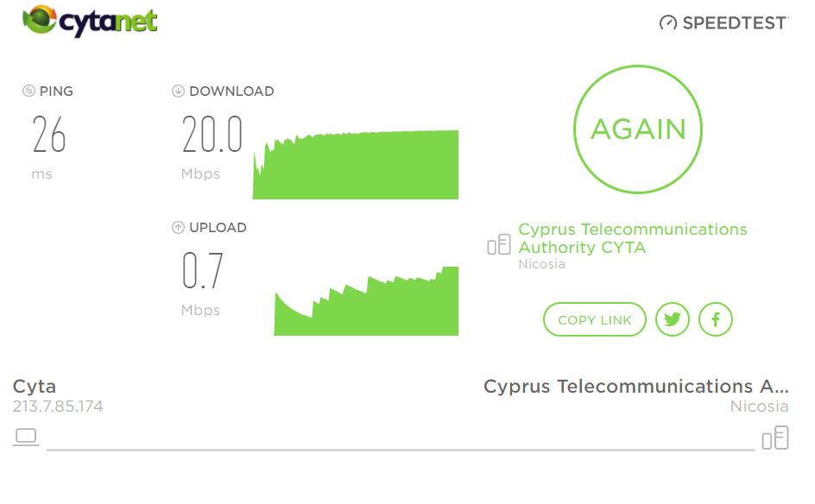Click the download arrow icon
Viewport: 815px width, 504px height.
(x=178, y=91)
